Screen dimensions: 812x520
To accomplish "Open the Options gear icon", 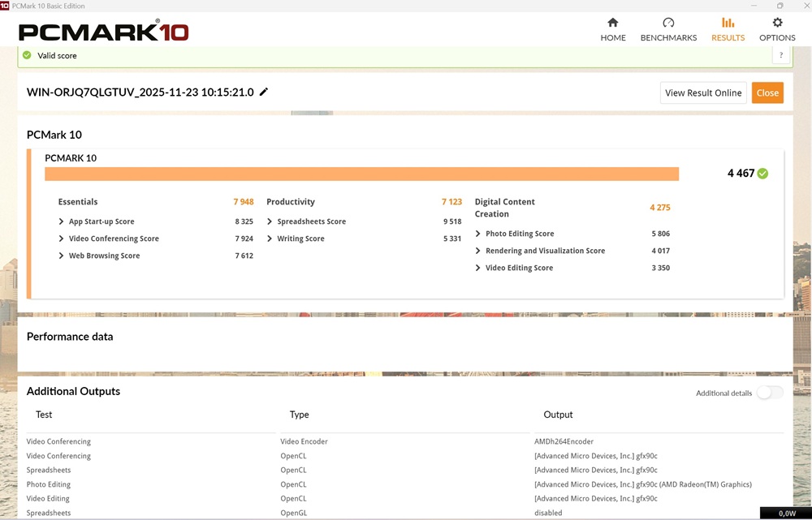I will point(777,23).
